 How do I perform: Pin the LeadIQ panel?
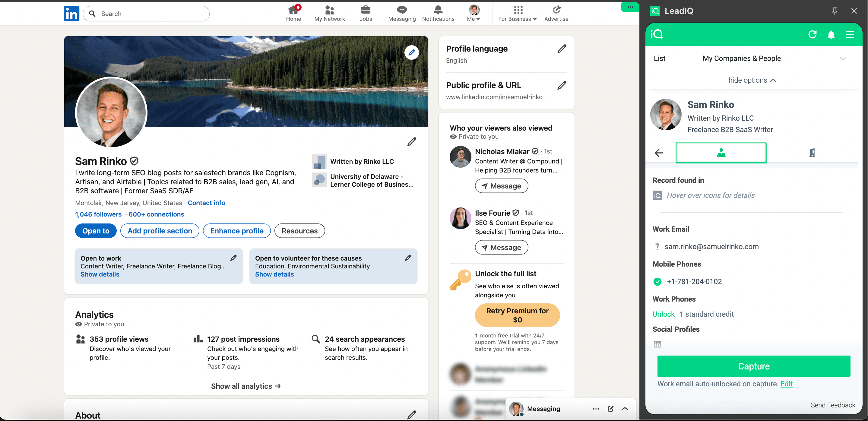click(835, 11)
